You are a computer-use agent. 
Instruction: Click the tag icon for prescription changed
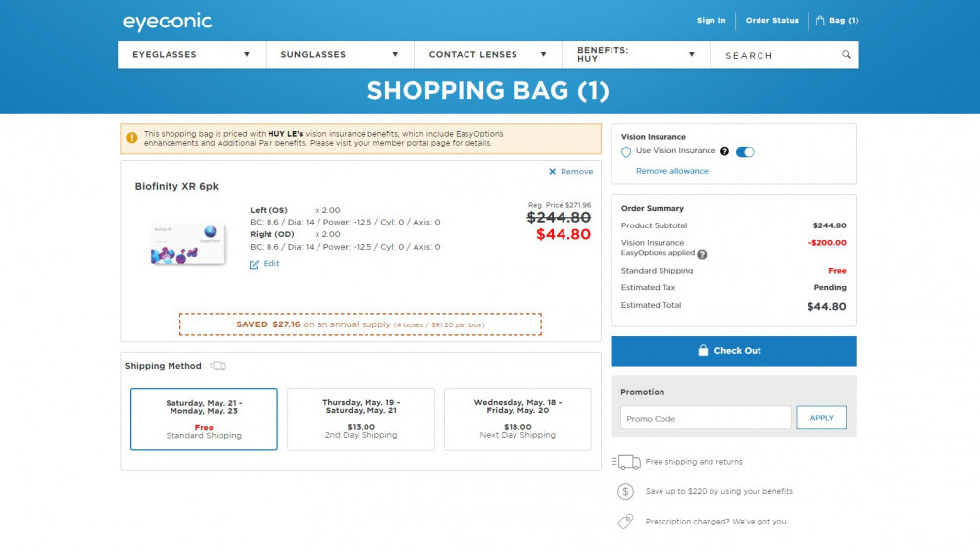click(x=625, y=522)
